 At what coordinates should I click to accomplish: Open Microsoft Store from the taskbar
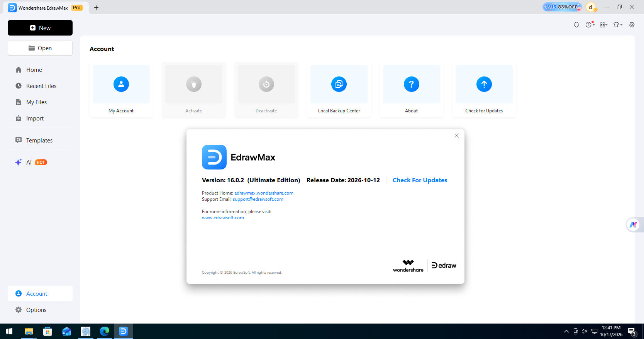point(48,331)
